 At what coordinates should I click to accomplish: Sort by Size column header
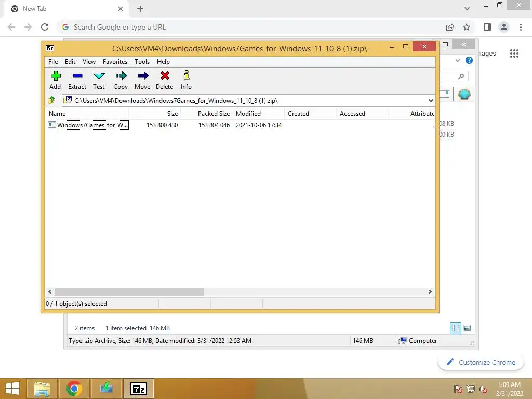155,114
